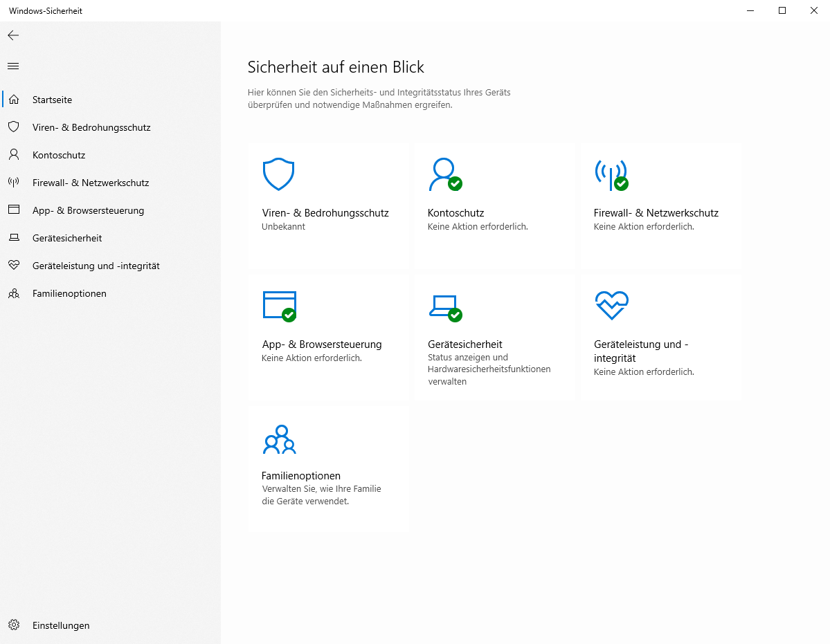This screenshot has height=644, width=830.
Task: Click the antenna icon beside Firewall sidebar entry
Action: click(x=14, y=183)
